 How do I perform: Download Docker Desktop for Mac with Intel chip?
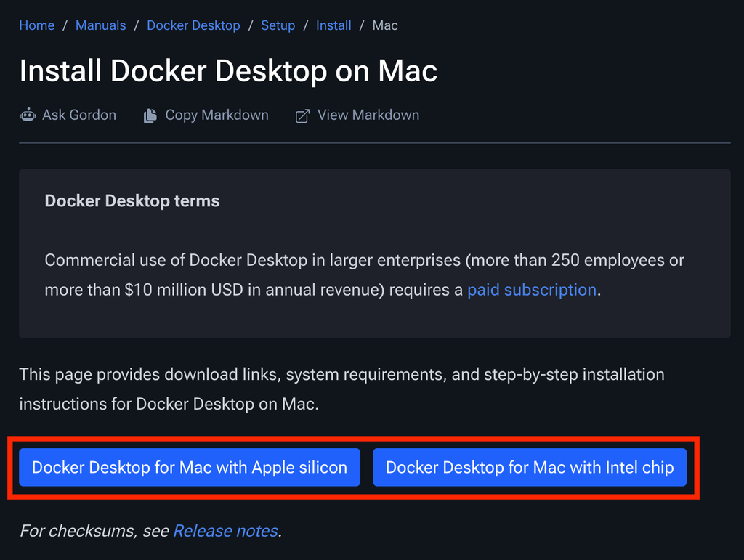(530, 468)
